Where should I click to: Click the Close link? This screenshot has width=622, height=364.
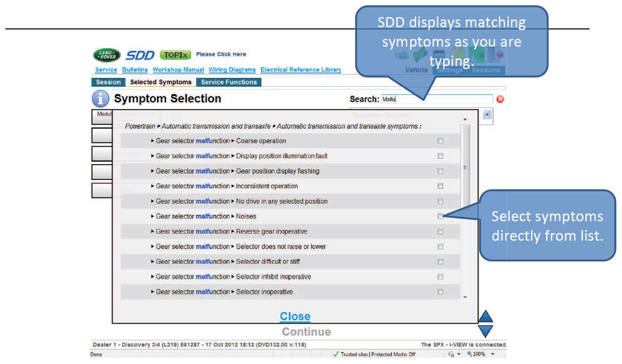(295, 317)
